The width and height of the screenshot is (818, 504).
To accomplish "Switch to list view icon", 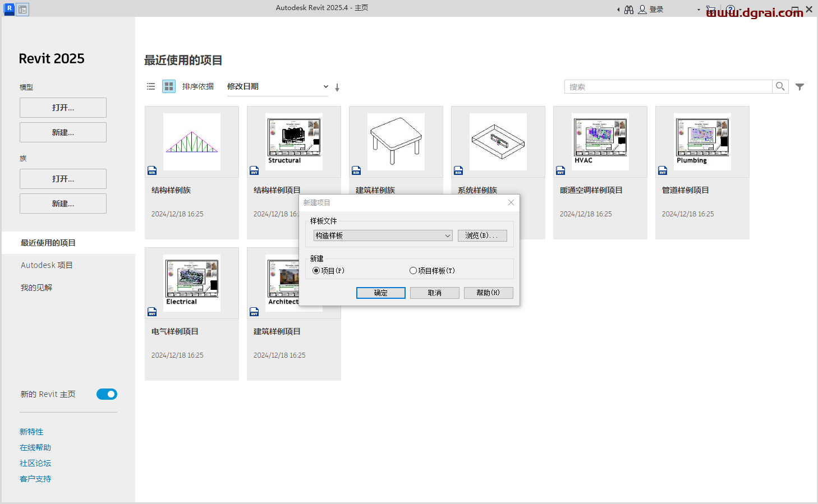I will (151, 86).
